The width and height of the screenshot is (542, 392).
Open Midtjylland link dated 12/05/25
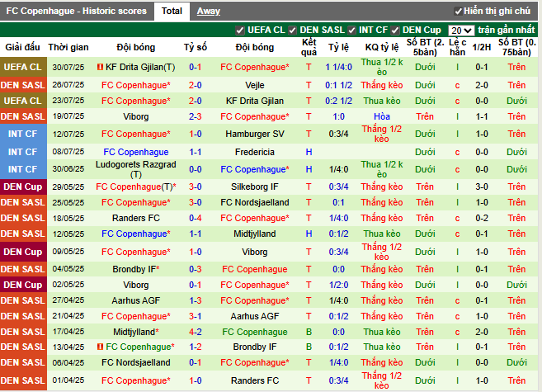pos(255,234)
